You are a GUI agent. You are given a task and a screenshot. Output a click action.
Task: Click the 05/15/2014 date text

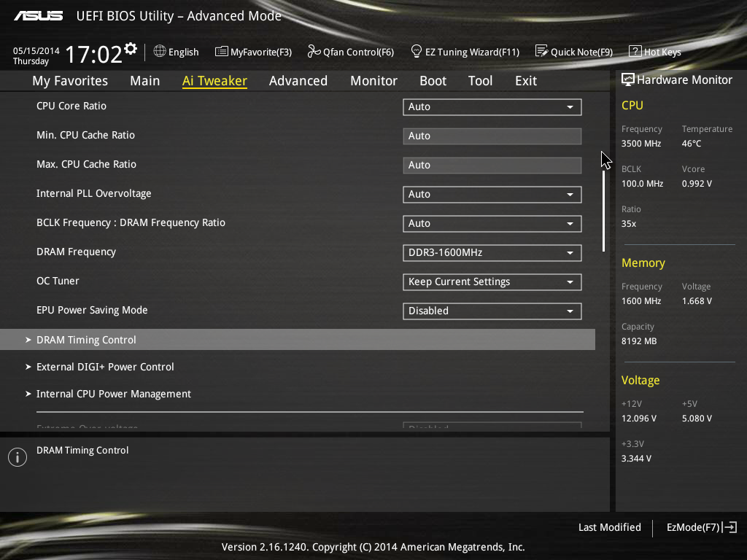pos(36,50)
